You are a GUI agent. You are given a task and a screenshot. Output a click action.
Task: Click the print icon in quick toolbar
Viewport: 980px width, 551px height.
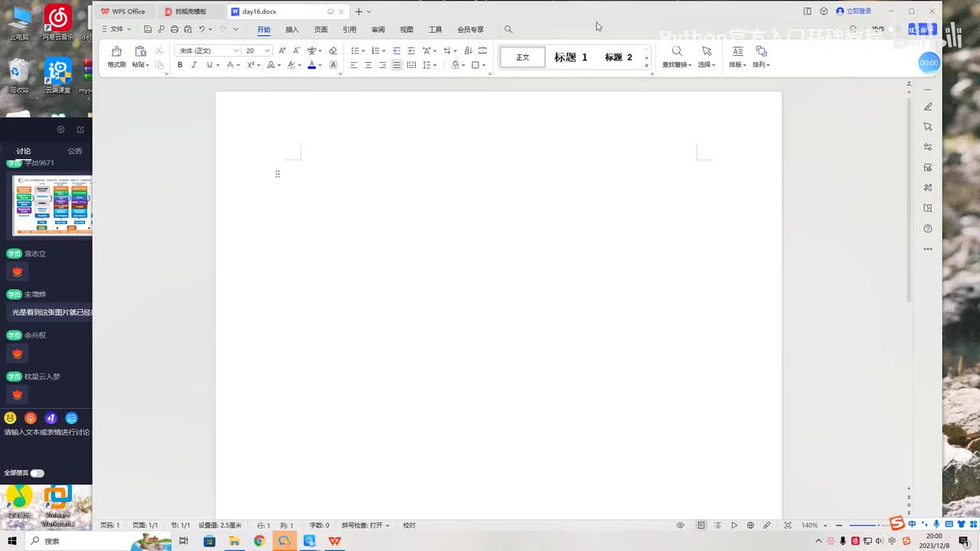coord(175,29)
